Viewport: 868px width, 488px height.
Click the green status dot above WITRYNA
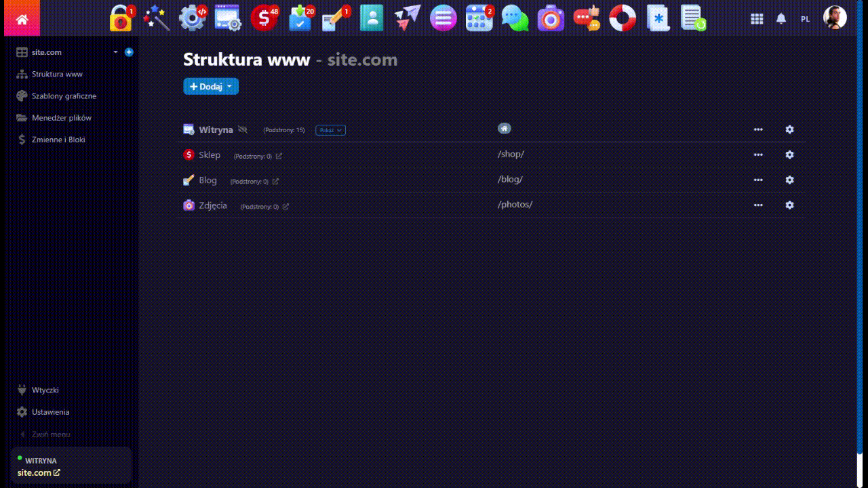[20, 458]
